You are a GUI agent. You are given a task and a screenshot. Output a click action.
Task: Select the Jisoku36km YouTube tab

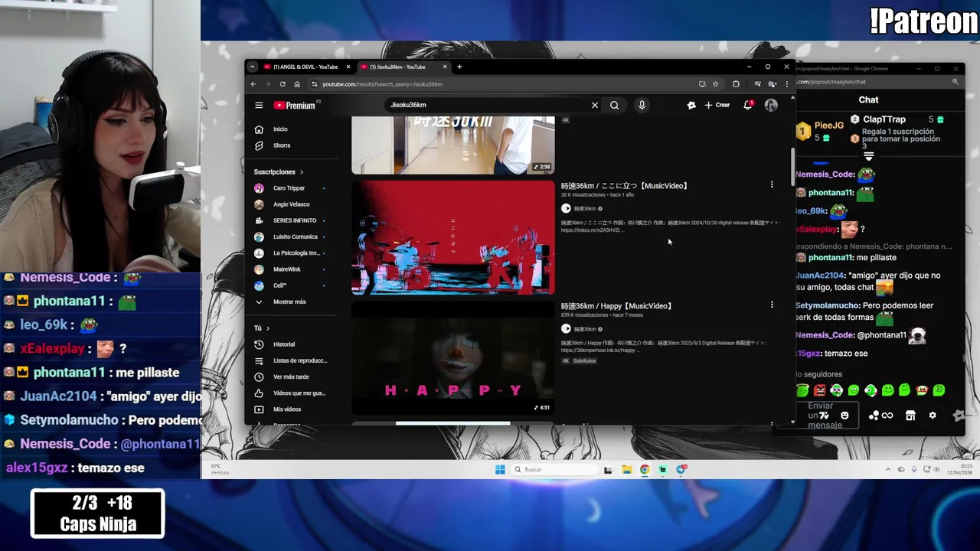click(402, 67)
